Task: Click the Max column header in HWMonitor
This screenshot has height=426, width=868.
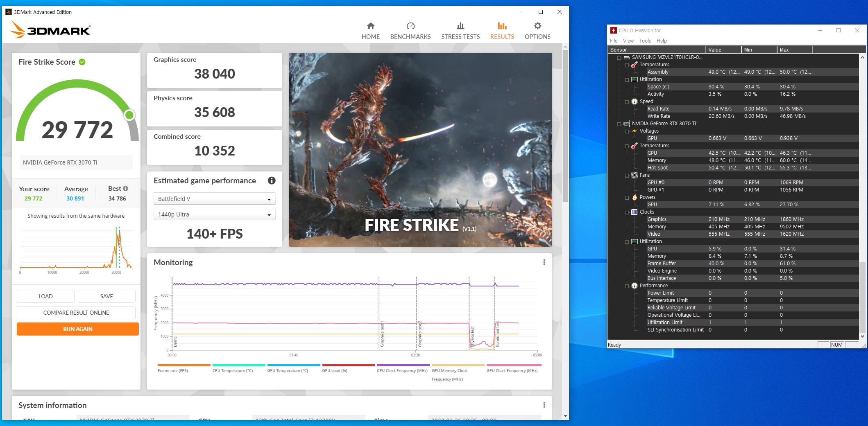Action: (795, 50)
